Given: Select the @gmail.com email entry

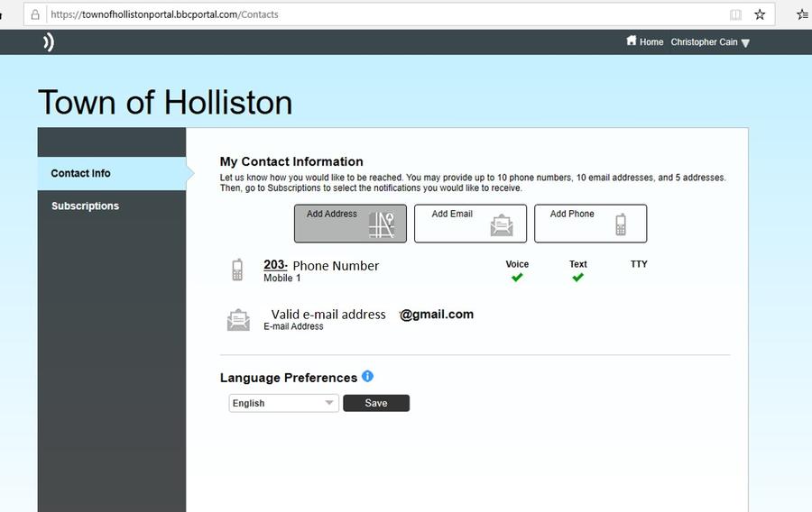Looking at the screenshot, I should [x=437, y=314].
